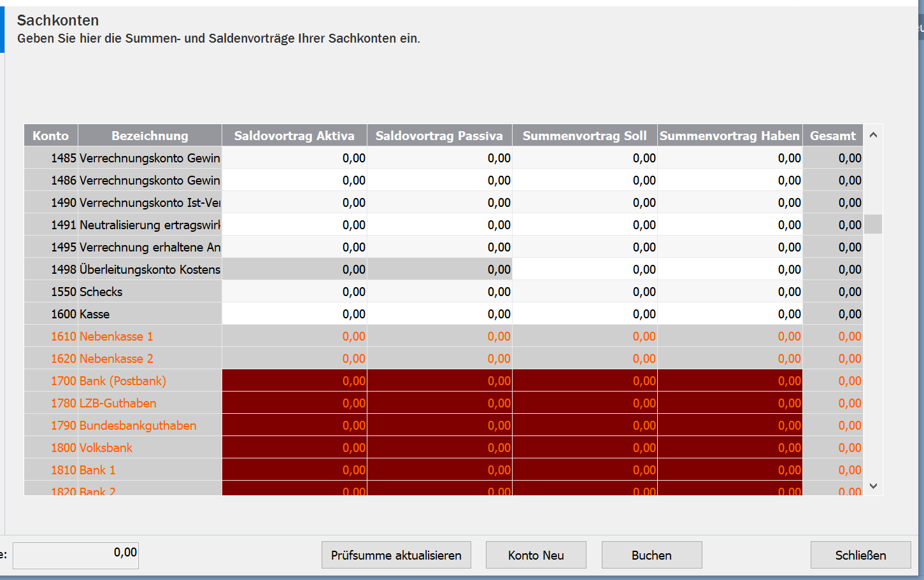Select account row 1486 Verrechnungskonto Gewin
Image resolution: width=924 pixels, height=580 pixels.
[443, 180]
